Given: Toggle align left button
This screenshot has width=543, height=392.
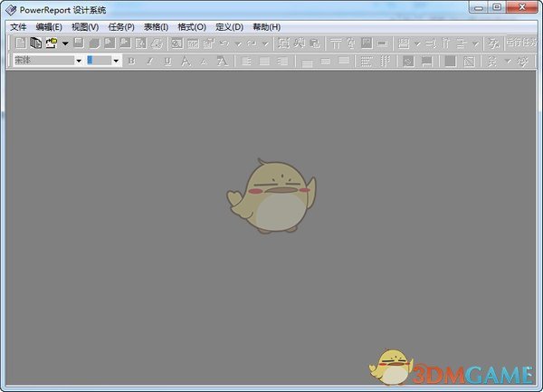Looking at the screenshot, I should pos(246,62).
